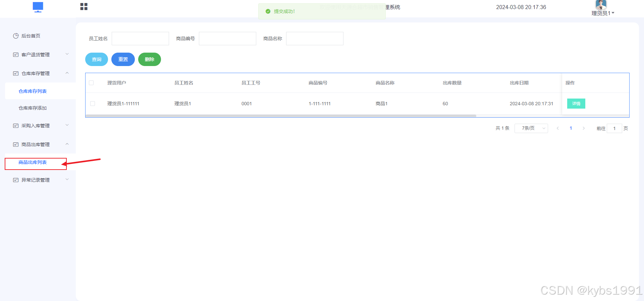This screenshot has width=644, height=301.
Task: Click the 异常记录管理 menu icon
Action: point(16,180)
